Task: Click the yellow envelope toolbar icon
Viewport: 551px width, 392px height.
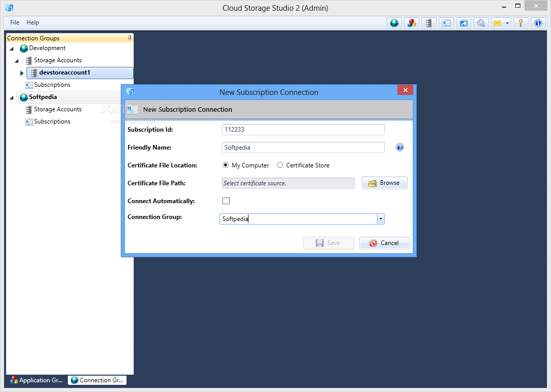Action: (x=497, y=23)
